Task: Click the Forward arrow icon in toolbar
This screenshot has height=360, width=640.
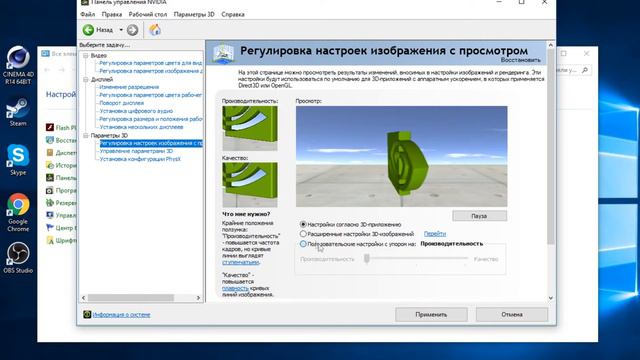Action: pyautogui.click(x=132, y=30)
